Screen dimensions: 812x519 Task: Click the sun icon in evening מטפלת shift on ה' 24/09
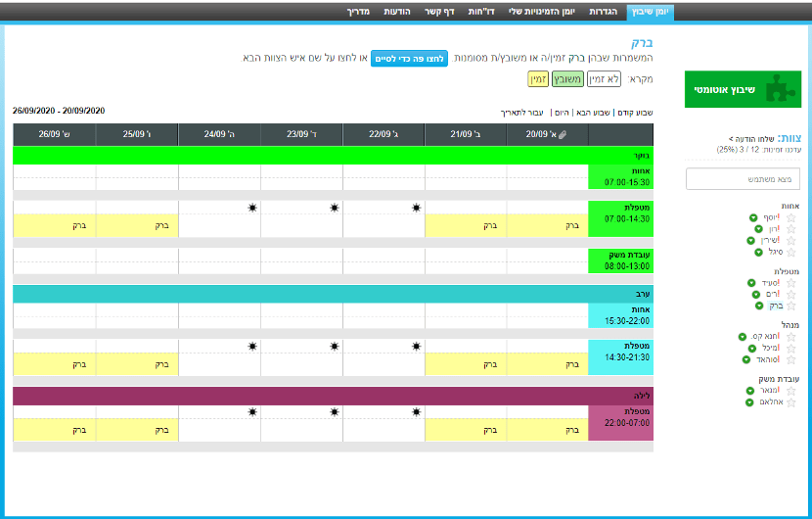pos(253,347)
